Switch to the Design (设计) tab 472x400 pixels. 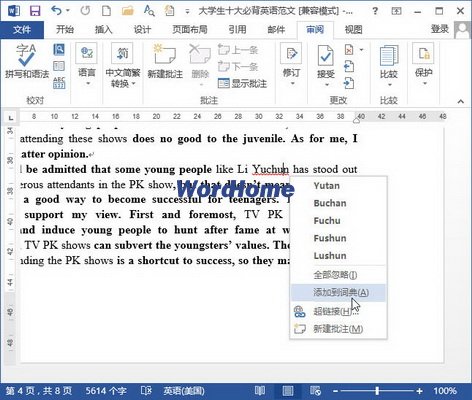142,30
